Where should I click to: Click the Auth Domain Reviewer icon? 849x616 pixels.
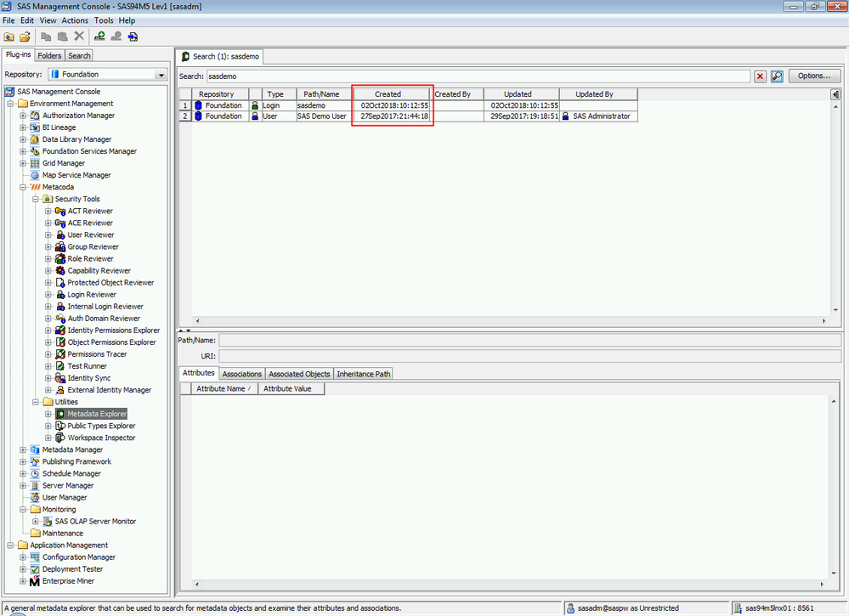coord(60,319)
